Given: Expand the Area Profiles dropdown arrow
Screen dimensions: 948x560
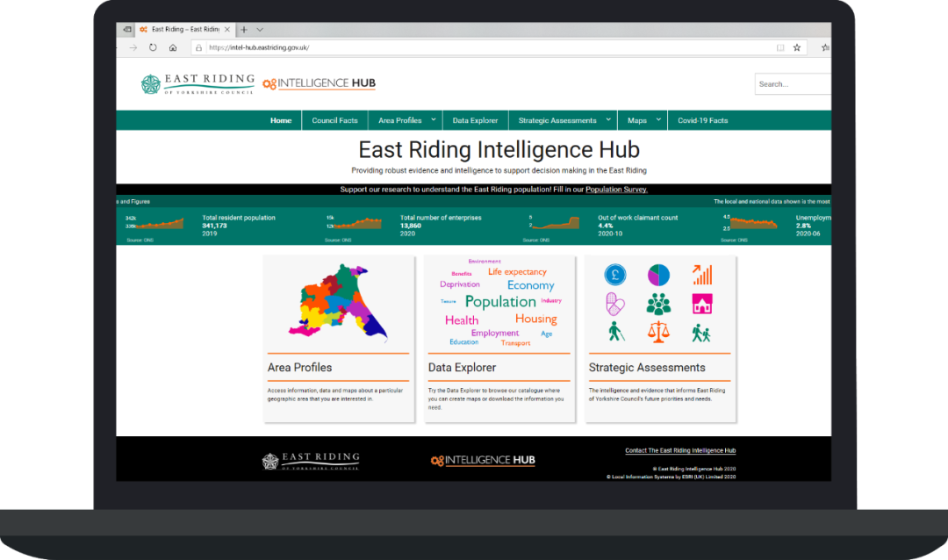Looking at the screenshot, I should pyautogui.click(x=434, y=119).
